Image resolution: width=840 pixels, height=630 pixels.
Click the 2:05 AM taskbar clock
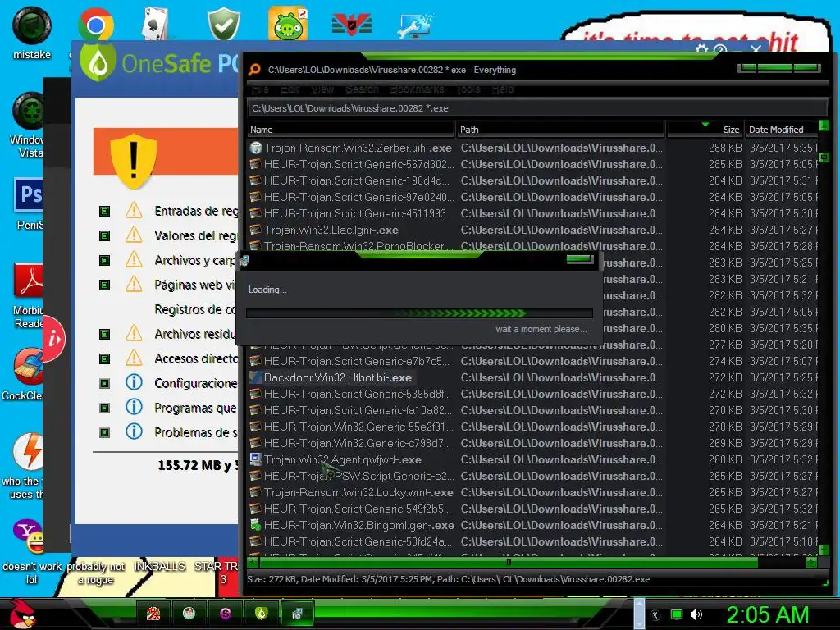click(767, 614)
